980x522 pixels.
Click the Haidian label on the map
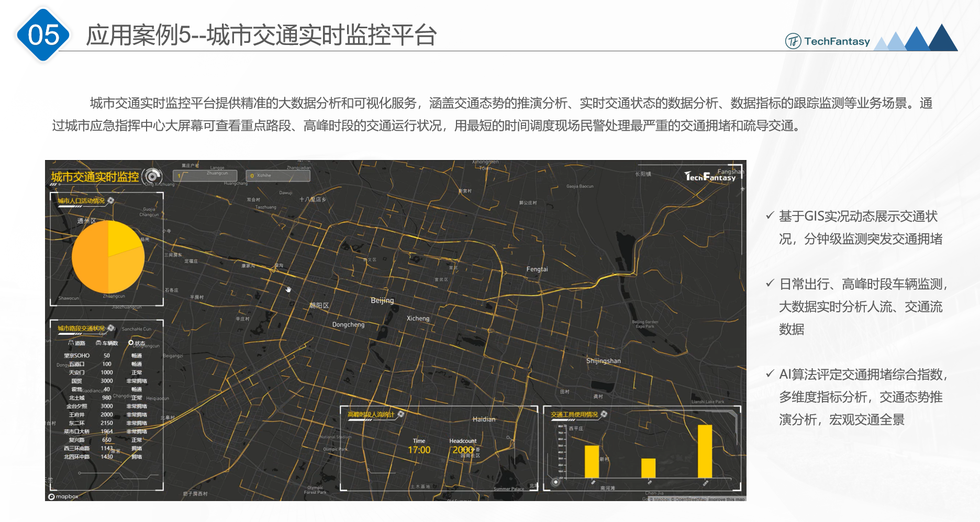[484, 419]
